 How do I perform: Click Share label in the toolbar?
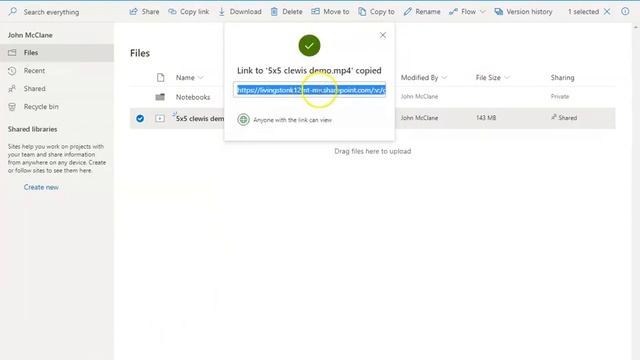150,11
